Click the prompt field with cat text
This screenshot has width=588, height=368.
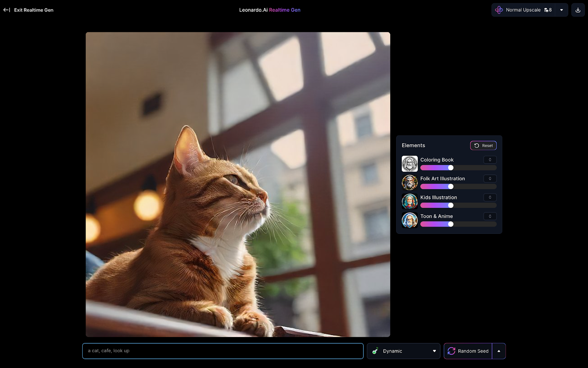click(x=223, y=351)
